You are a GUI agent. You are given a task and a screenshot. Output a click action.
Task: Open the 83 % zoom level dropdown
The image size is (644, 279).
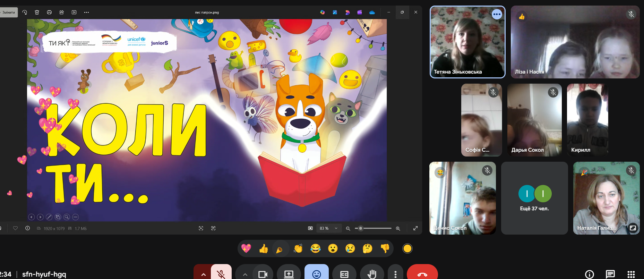(x=328, y=228)
